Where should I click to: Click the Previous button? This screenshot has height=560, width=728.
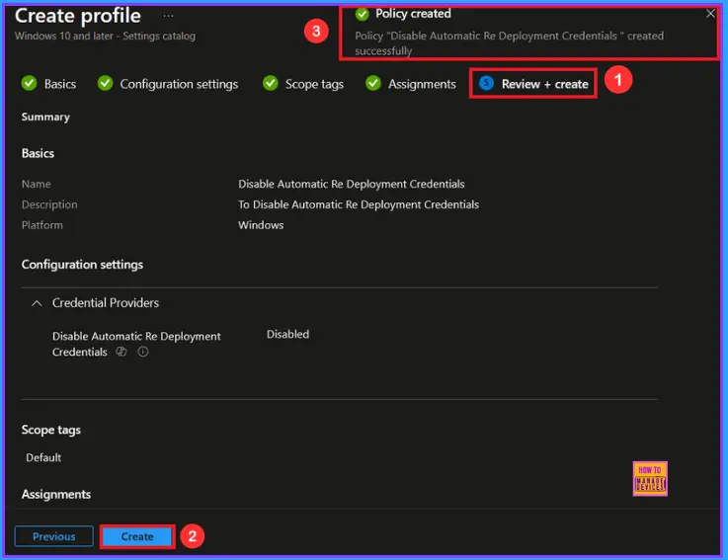(x=54, y=536)
